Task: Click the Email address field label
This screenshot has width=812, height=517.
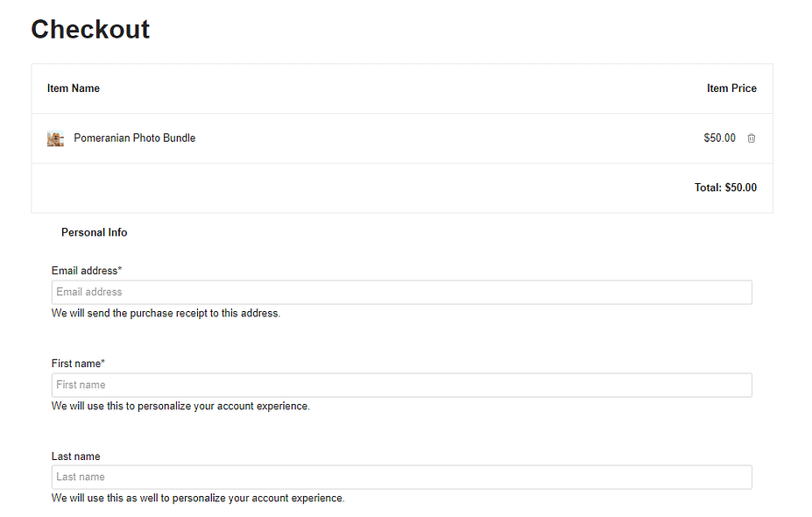Action: coord(87,271)
